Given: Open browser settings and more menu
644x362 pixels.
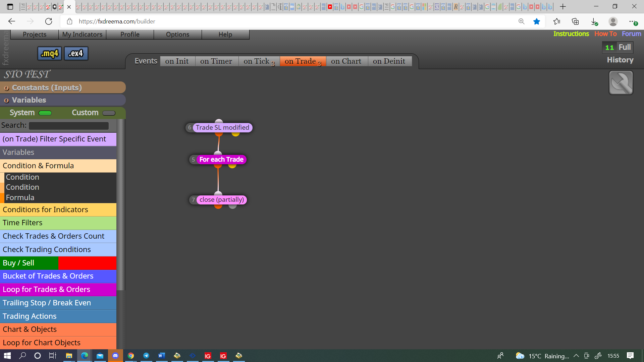Looking at the screenshot, I should tap(633, 21).
